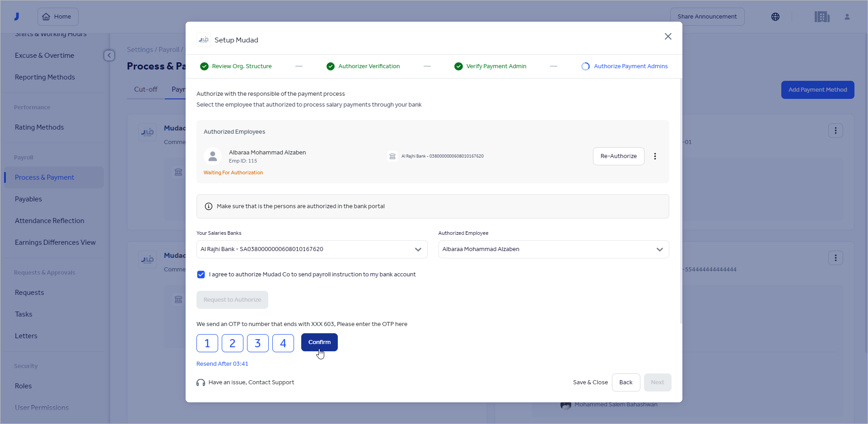The height and width of the screenshot is (424, 868).
Task: Select Payables in the Payroll sidebar
Action: (28, 199)
